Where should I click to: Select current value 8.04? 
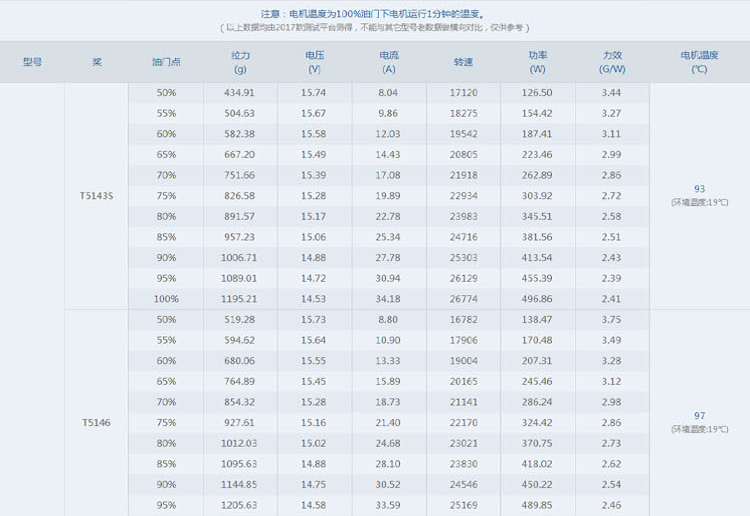point(388,92)
